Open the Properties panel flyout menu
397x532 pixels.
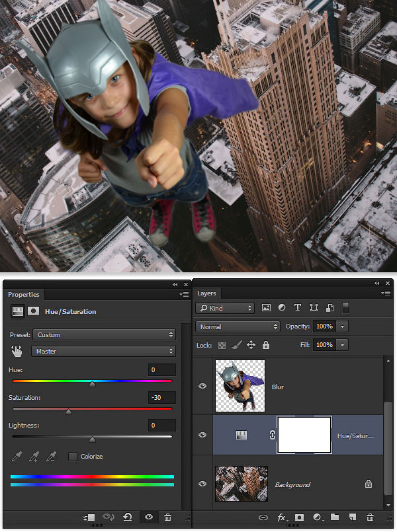click(x=185, y=294)
